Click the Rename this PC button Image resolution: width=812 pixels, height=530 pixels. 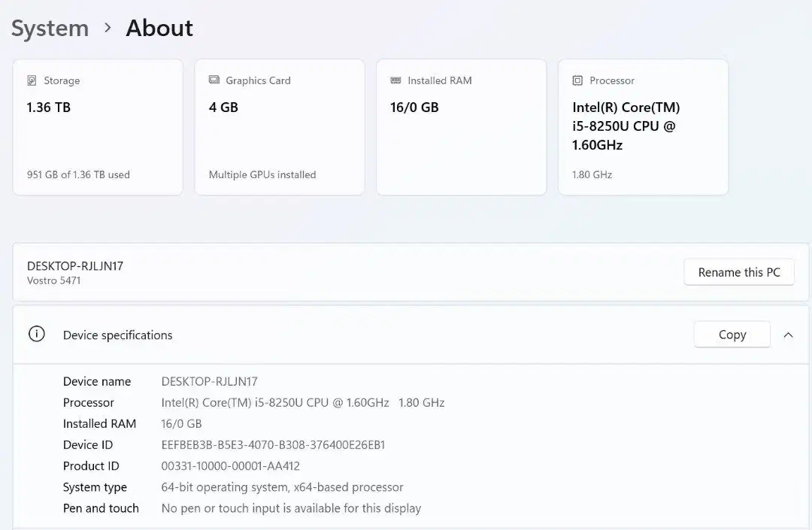point(738,272)
